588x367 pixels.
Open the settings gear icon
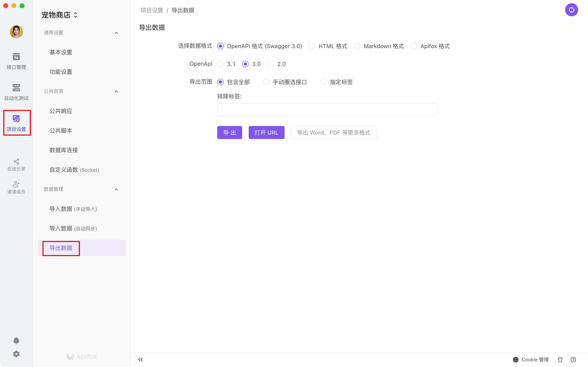pyautogui.click(x=16, y=354)
